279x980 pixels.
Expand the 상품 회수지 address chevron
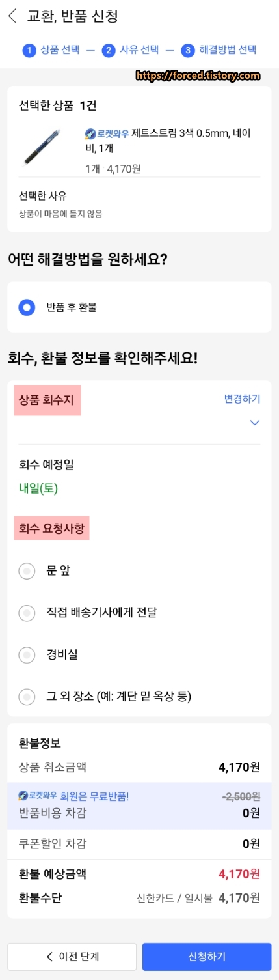point(254,423)
